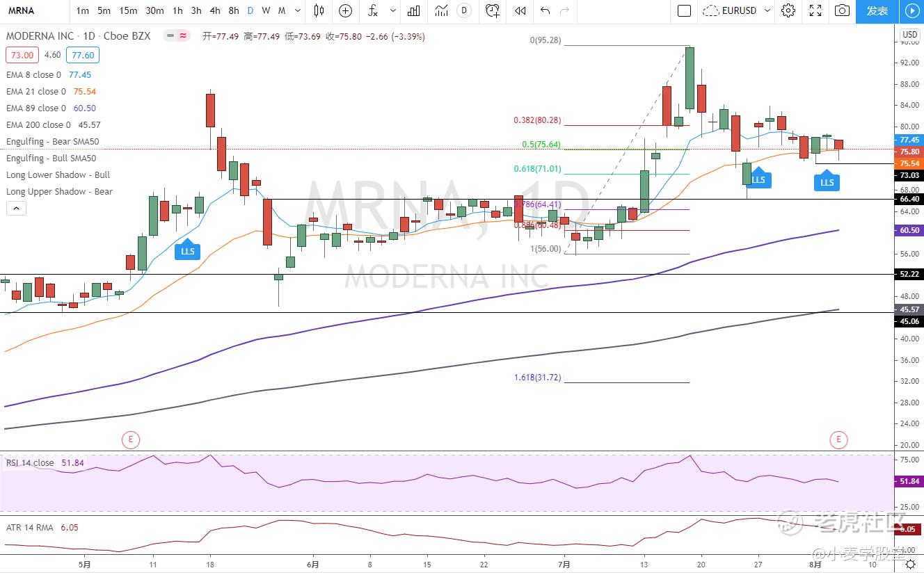This screenshot has width=924, height=575.
Task: Click the compare or add symbol icon
Action: click(345, 10)
